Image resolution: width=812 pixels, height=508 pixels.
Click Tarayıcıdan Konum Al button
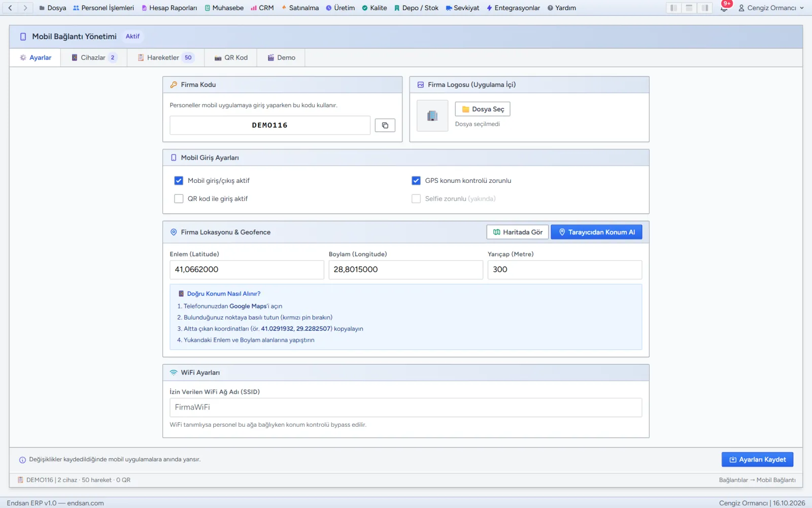(x=596, y=232)
